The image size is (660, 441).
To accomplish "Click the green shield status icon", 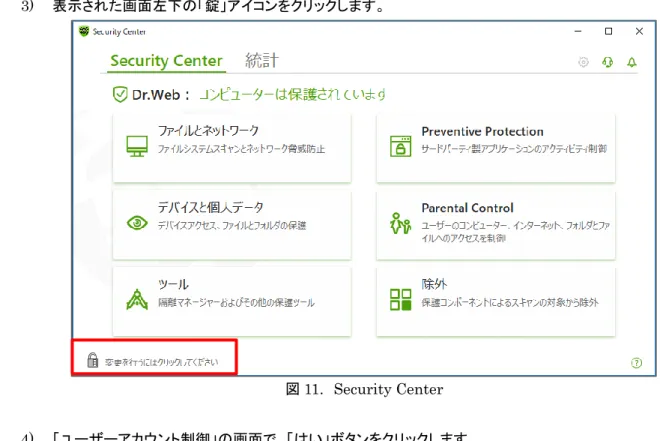I will [120, 94].
